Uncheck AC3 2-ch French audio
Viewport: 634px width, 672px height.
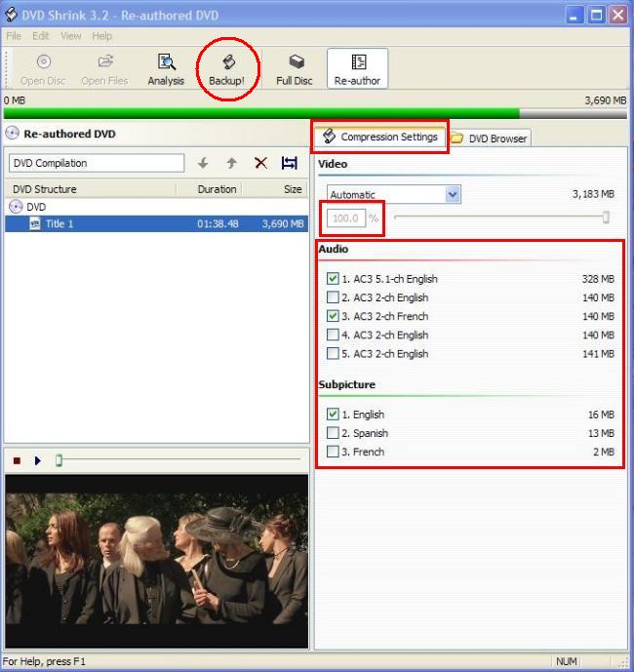click(333, 316)
